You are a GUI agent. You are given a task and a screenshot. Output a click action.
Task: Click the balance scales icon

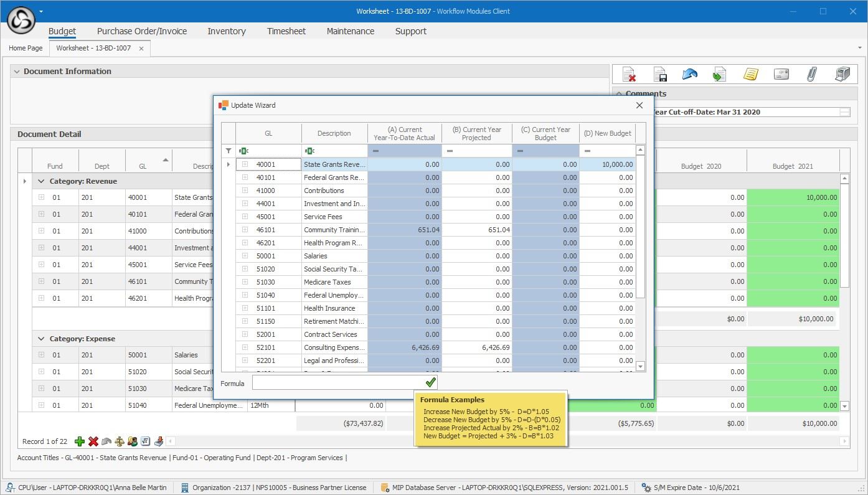[120, 441]
